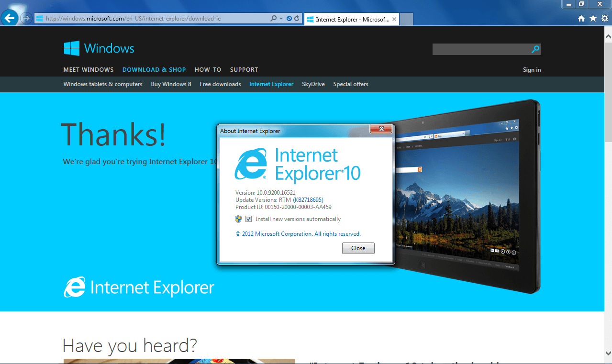Click the page scrollbar up arrow

click(608, 35)
